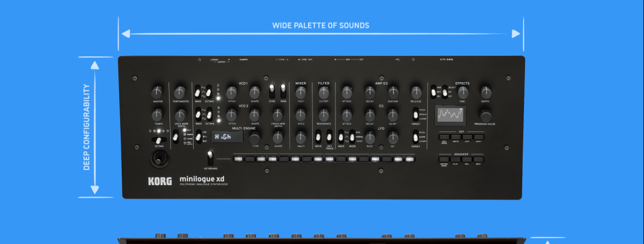Click the filter CUTOFF knob
This screenshot has width=644, height=244.
point(324,92)
